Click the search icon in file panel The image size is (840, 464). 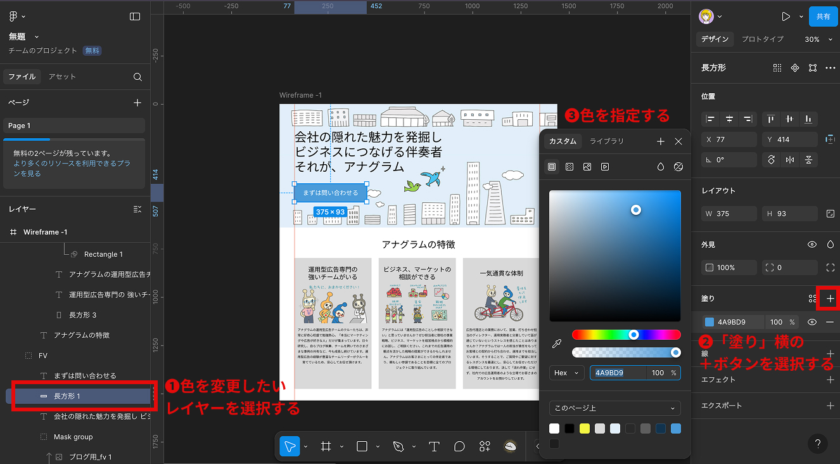coord(138,77)
